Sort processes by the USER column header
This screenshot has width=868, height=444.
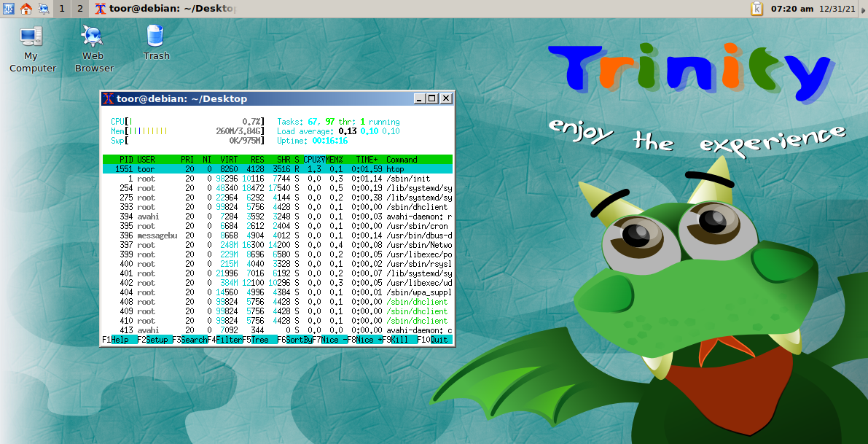pyautogui.click(x=146, y=160)
